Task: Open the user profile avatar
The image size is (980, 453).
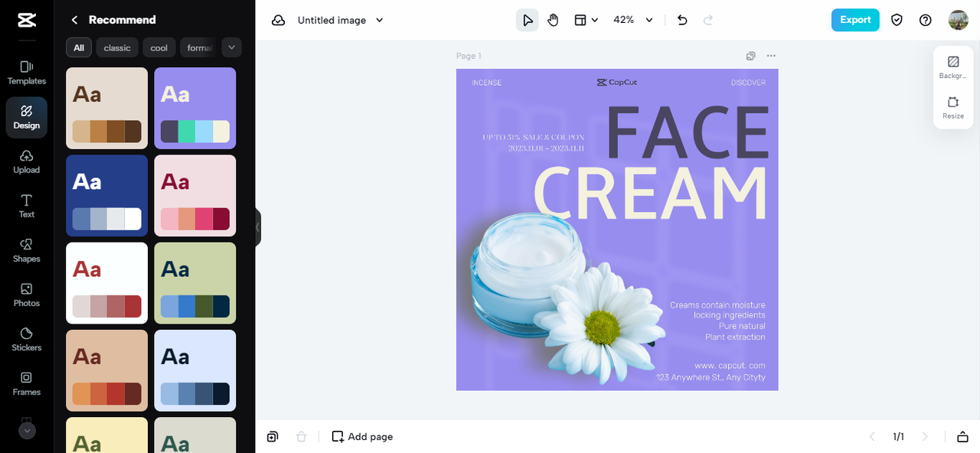Action: (958, 20)
